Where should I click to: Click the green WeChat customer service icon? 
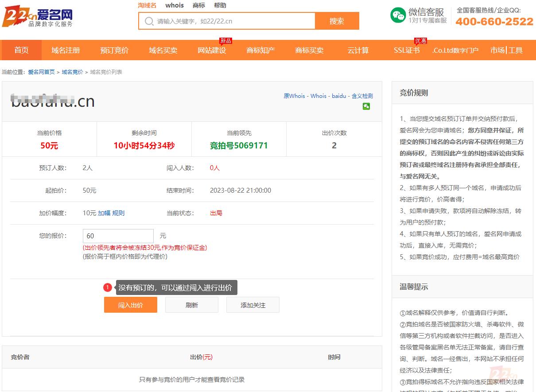tap(398, 15)
